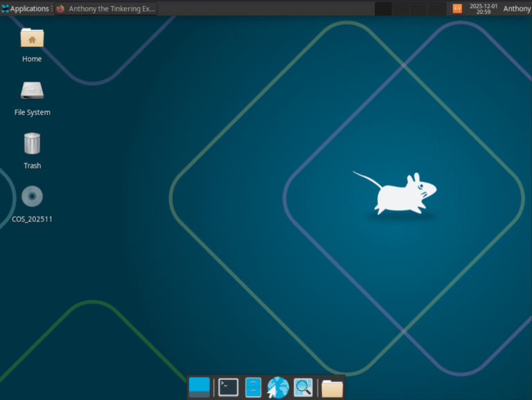This screenshot has height=400, width=532.
Task: Click the Show Desktop icon in the dock
Action: (199, 387)
